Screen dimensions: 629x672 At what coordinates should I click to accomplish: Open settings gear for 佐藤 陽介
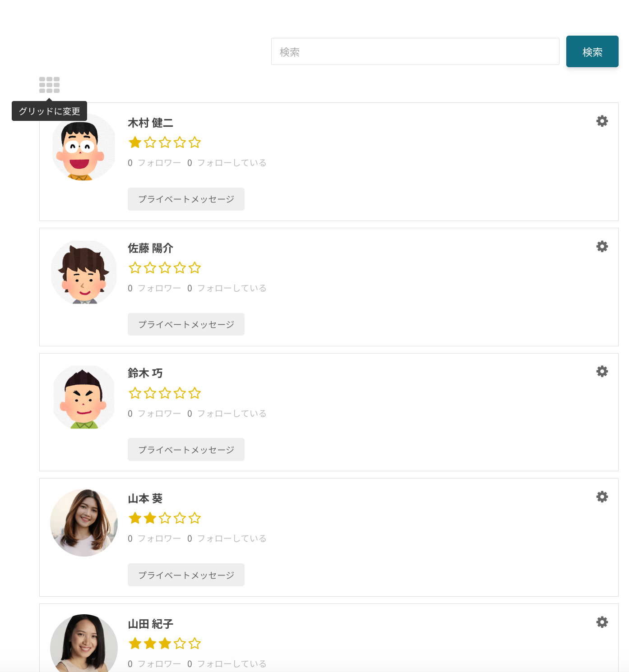pyautogui.click(x=602, y=246)
